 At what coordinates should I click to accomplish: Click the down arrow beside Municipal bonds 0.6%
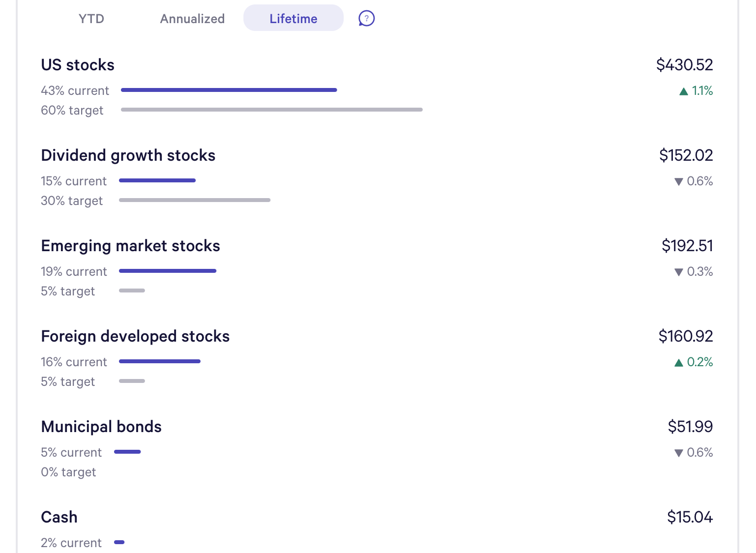[x=679, y=453]
